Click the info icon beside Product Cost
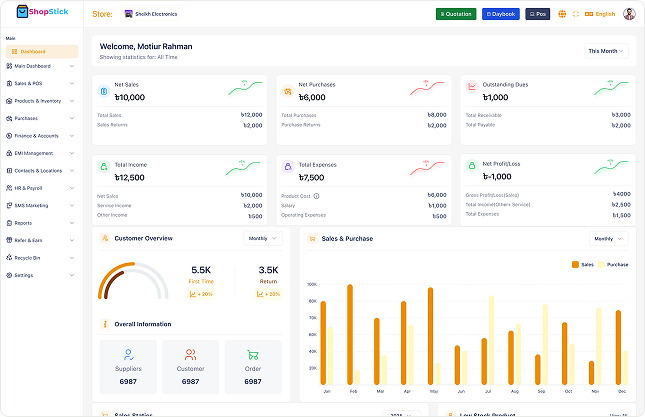Image resolution: width=645 pixels, height=417 pixels. [316, 196]
